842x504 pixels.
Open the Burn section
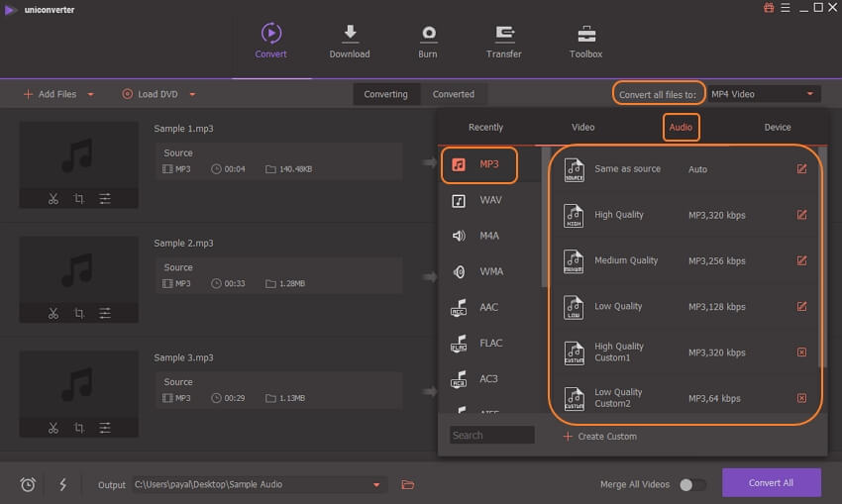coord(428,41)
